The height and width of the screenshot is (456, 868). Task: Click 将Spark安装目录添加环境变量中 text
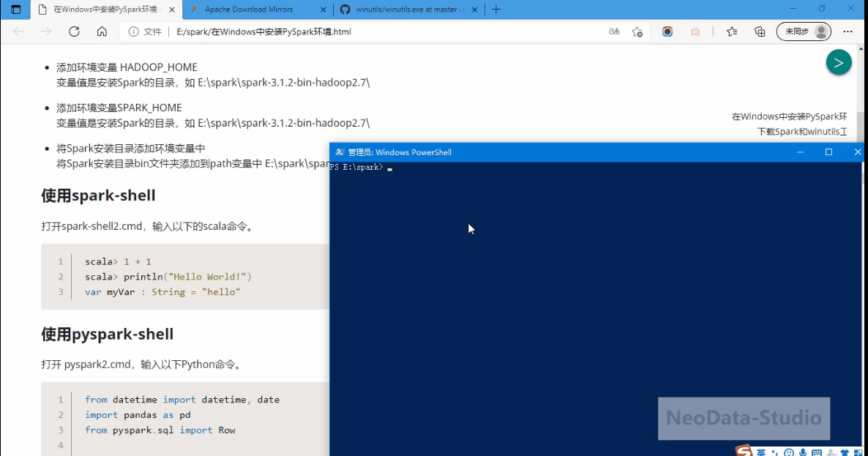pyautogui.click(x=131, y=149)
